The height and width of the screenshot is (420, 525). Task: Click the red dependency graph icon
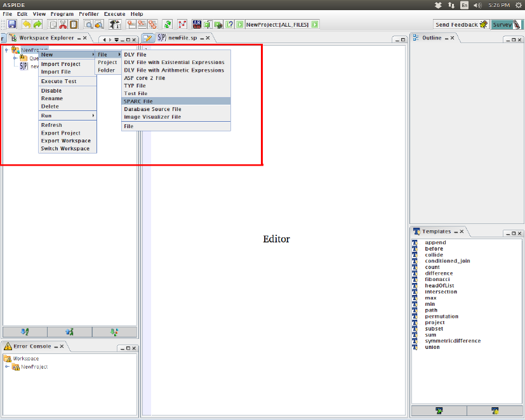[182, 25]
